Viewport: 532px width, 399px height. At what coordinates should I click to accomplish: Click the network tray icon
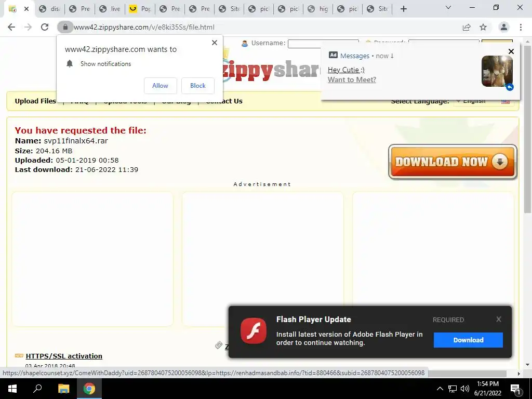(x=453, y=389)
